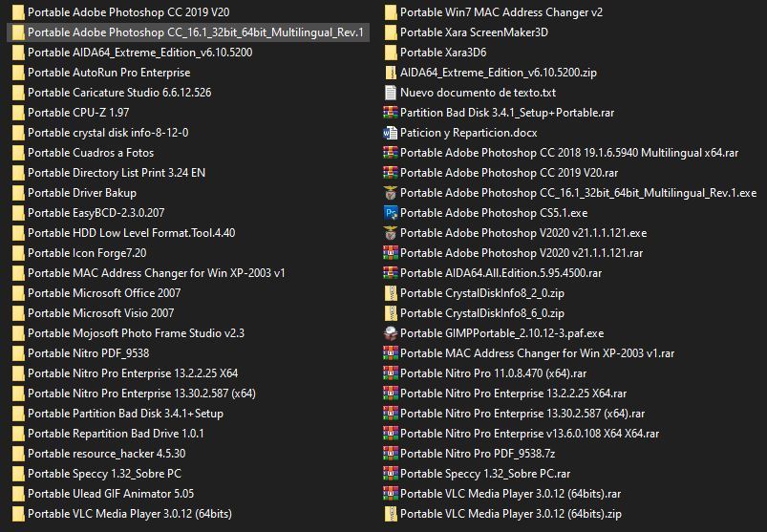767x532 pixels.
Task: Select folder name Portable Caricature Studio 6.6.12.526
Action: click(119, 93)
